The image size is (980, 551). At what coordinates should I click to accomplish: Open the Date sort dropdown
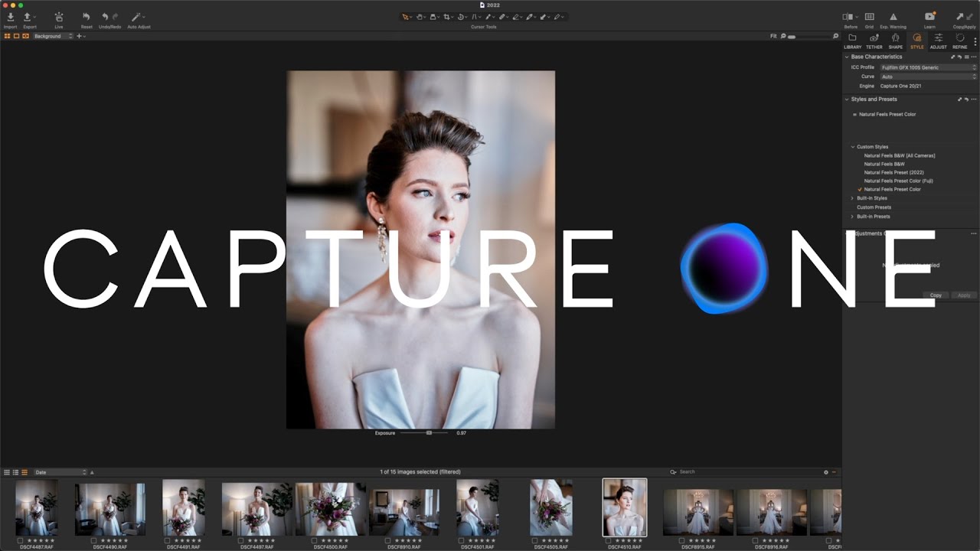click(x=60, y=472)
